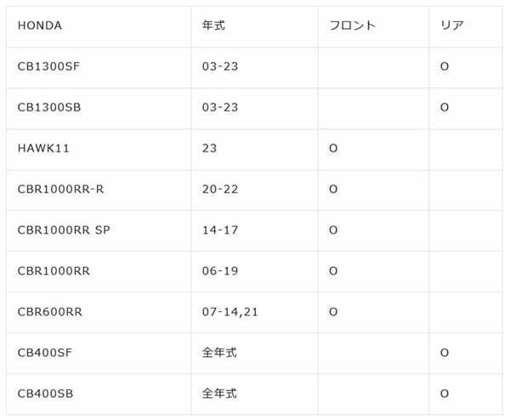Click the 20-22 year cell
The height and width of the screenshot is (420, 510).
point(220,189)
